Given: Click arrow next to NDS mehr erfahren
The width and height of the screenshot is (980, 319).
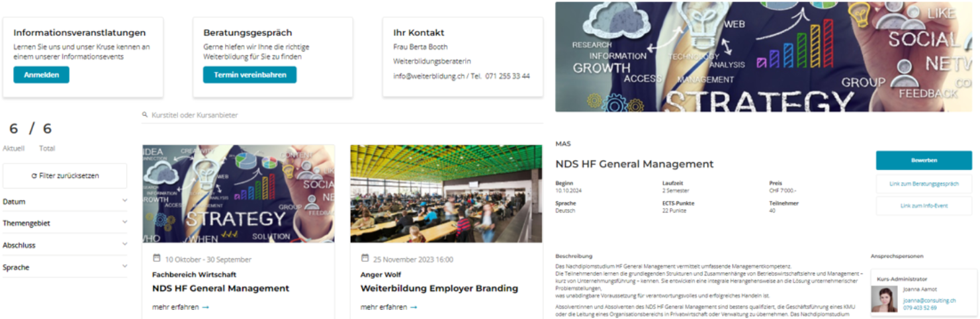Looking at the screenshot, I should coord(206,307).
